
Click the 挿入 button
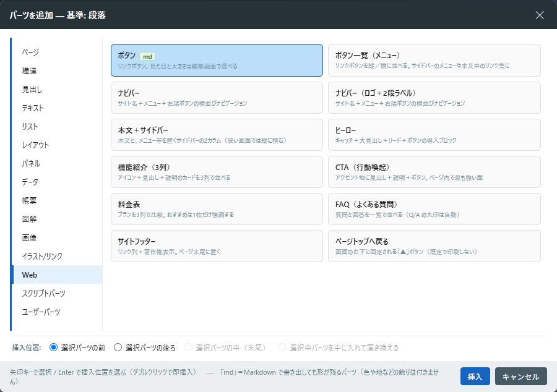coord(475,377)
